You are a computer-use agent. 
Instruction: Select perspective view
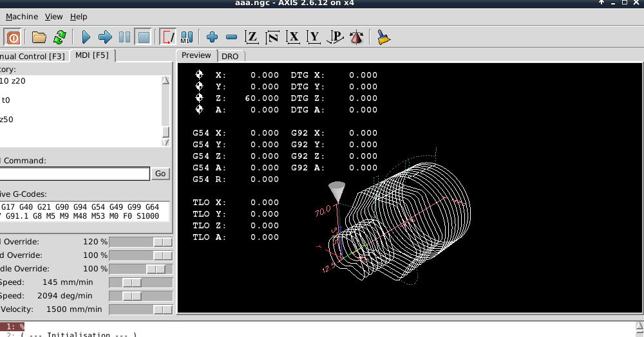336,37
